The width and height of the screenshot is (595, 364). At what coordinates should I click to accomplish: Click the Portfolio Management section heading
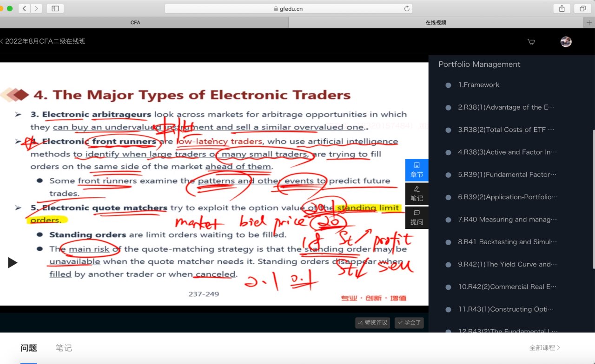tap(479, 65)
